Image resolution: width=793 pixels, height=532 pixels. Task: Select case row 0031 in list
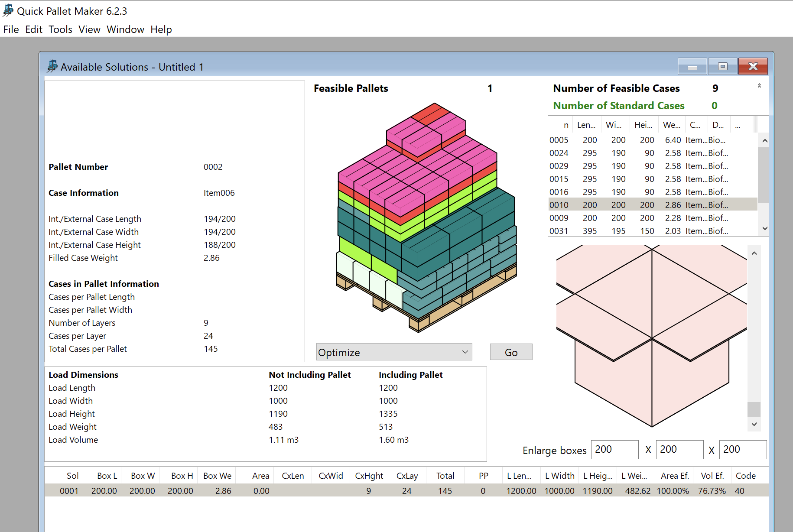[x=653, y=231]
